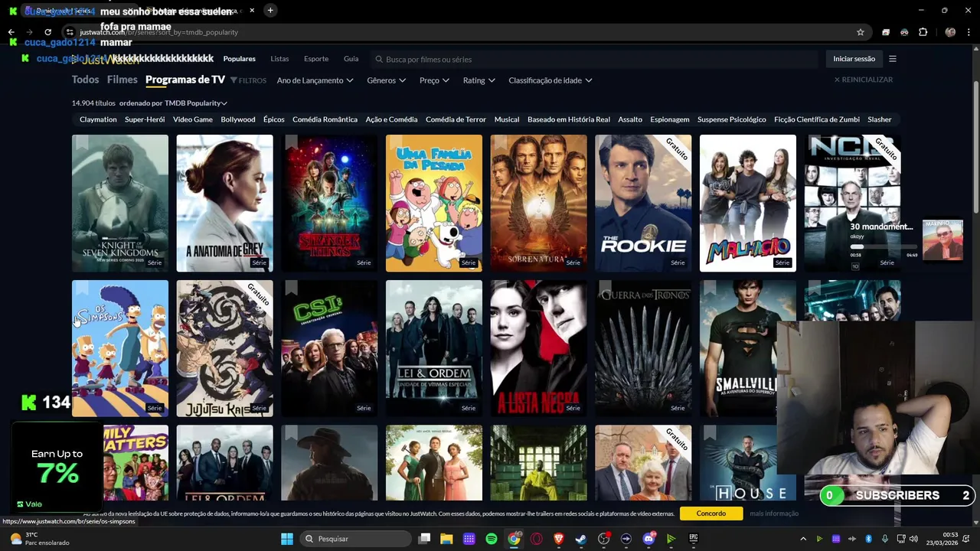
Task: Open the mais informação link
Action: (774, 514)
